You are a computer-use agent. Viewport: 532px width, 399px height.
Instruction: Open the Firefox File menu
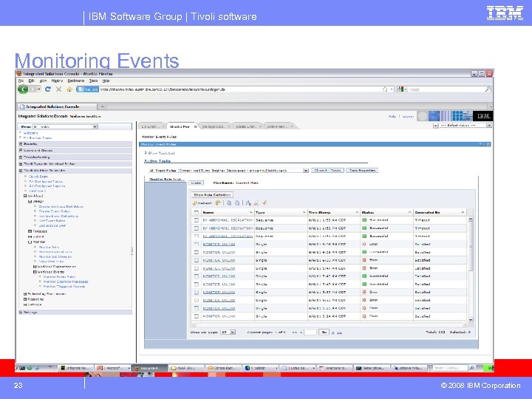tap(21, 81)
